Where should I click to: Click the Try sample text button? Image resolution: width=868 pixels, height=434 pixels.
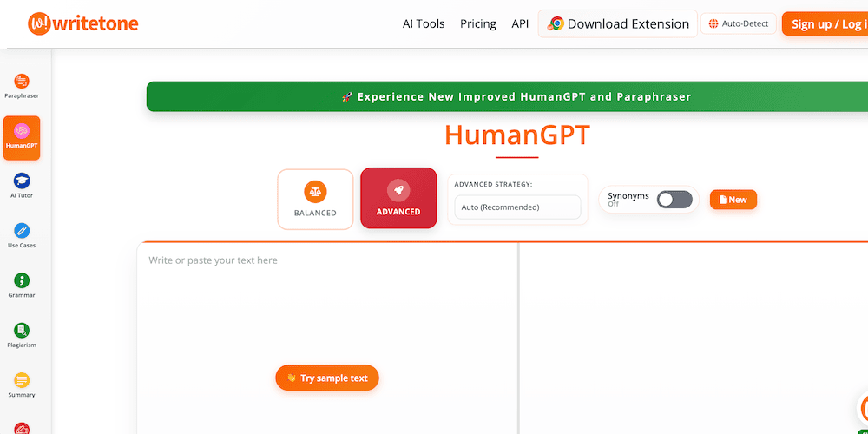pos(327,378)
